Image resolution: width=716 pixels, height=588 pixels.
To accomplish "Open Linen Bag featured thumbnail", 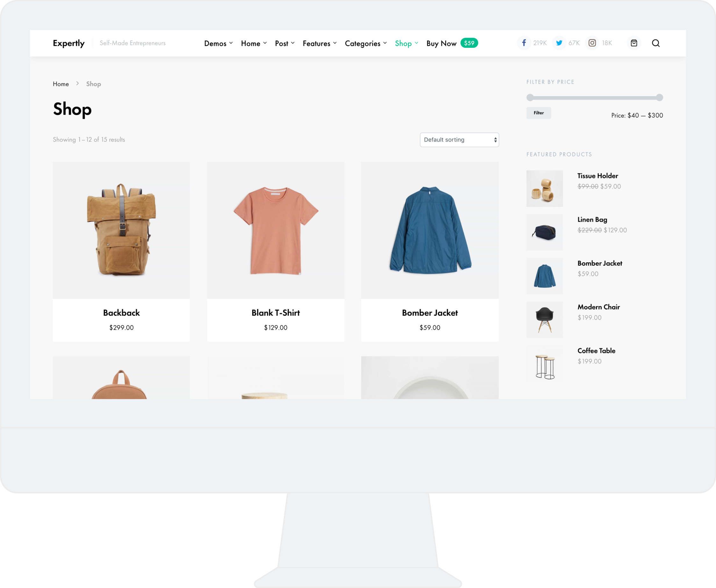I will 545,232.
